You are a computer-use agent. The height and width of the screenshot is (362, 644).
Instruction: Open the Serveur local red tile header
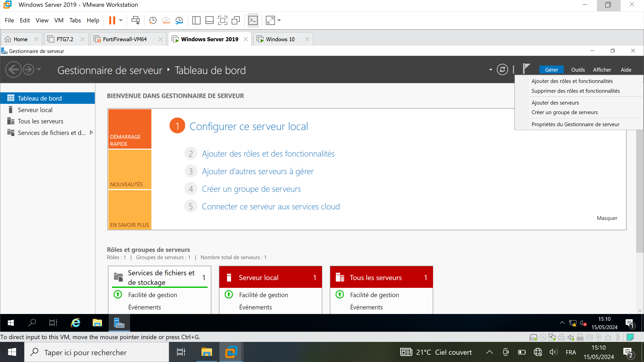pos(270,277)
